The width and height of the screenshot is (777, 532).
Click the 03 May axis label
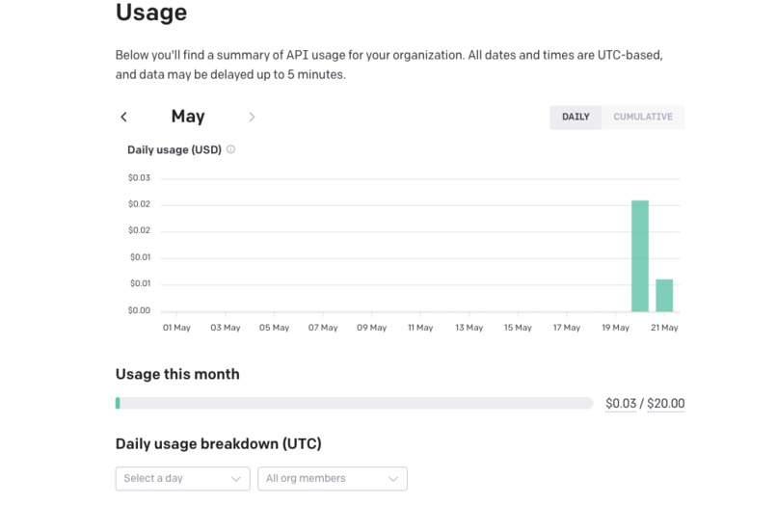(x=225, y=328)
